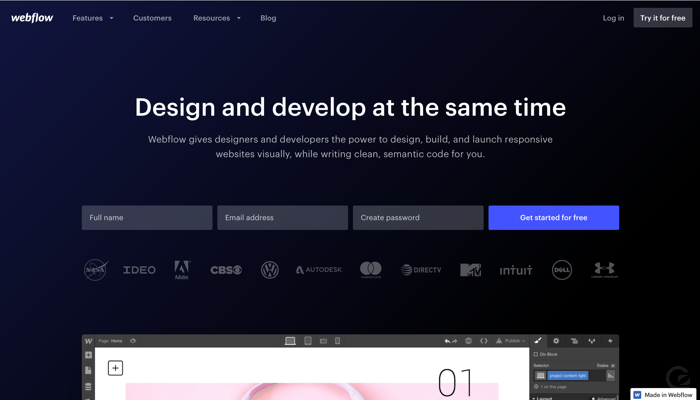
Task: Switch to the Style Manager tab icon
Action: coord(592,341)
